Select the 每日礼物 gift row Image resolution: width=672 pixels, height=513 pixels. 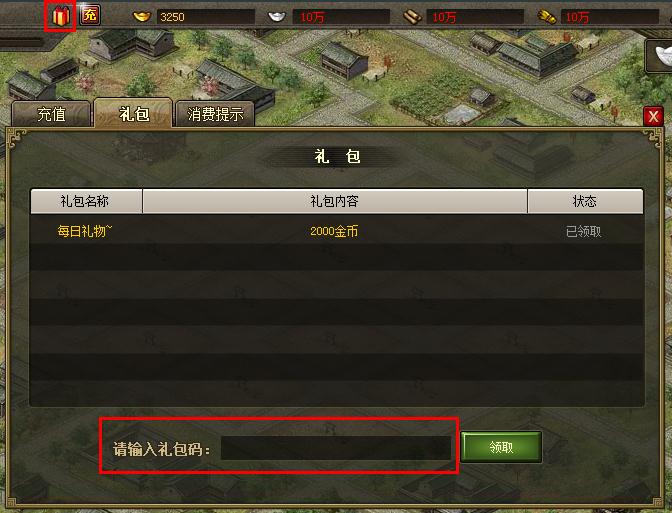click(x=336, y=231)
